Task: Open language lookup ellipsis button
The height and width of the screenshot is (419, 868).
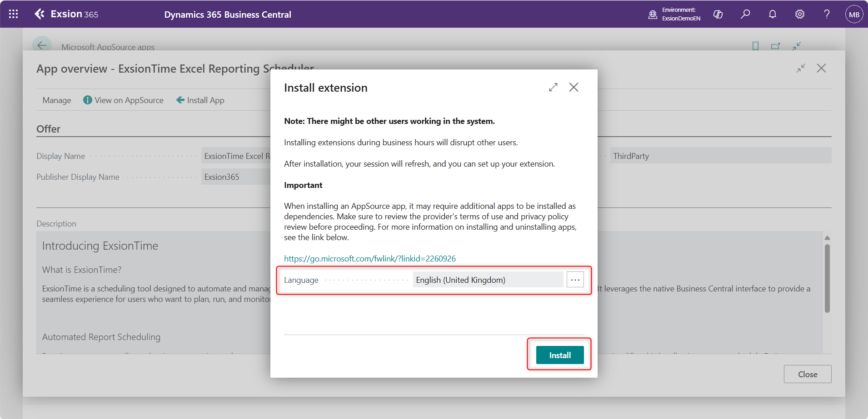Action: pyautogui.click(x=575, y=280)
